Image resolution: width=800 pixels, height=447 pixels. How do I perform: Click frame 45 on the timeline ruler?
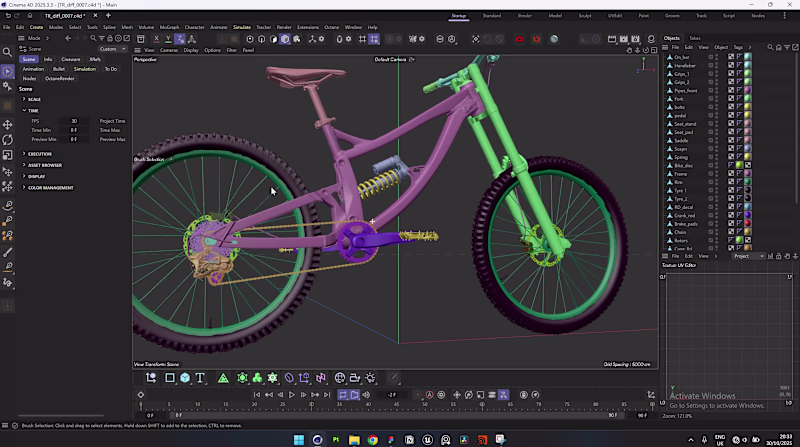[396, 404]
